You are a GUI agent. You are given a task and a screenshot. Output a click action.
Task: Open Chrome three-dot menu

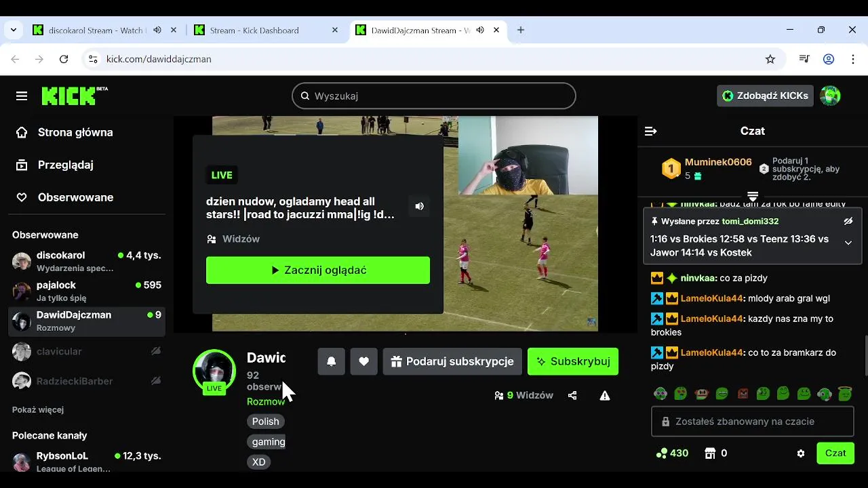pyautogui.click(x=853, y=59)
